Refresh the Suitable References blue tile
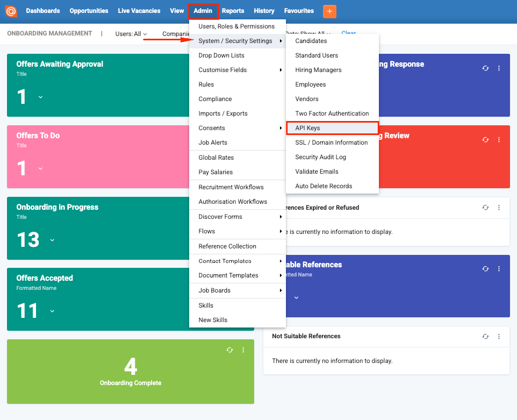Viewport: 517px width, 420px height. pos(485,269)
